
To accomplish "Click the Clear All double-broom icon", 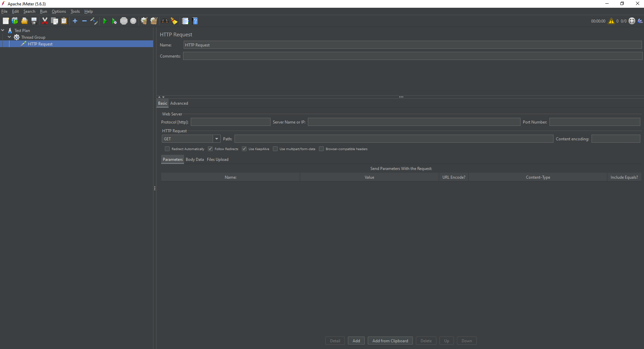I will (153, 21).
